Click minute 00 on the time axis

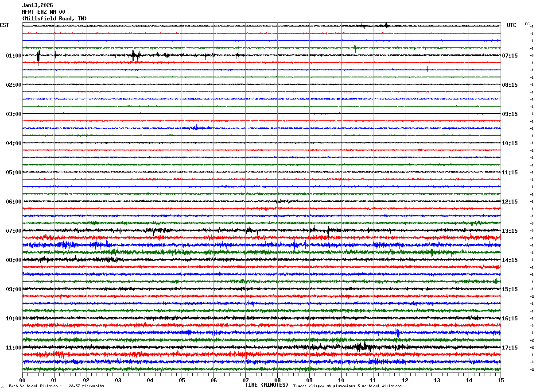pos(22,380)
